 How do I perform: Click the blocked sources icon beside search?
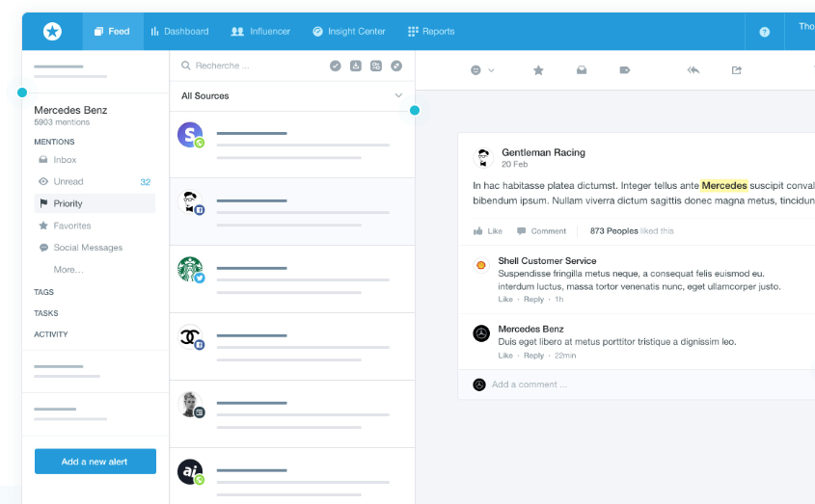(396, 66)
